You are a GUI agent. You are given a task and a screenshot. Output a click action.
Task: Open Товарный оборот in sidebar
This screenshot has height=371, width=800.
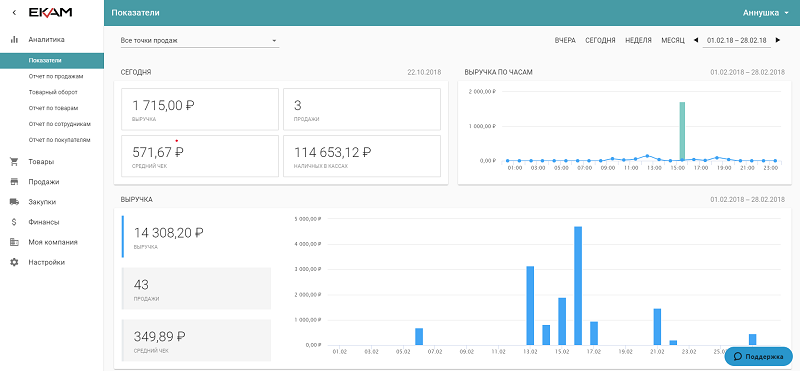coord(53,92)
